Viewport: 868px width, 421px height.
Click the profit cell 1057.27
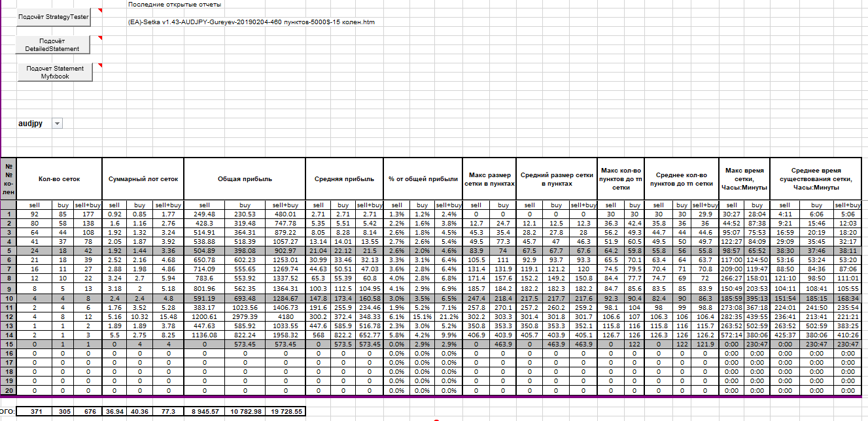tap(285, 242)
